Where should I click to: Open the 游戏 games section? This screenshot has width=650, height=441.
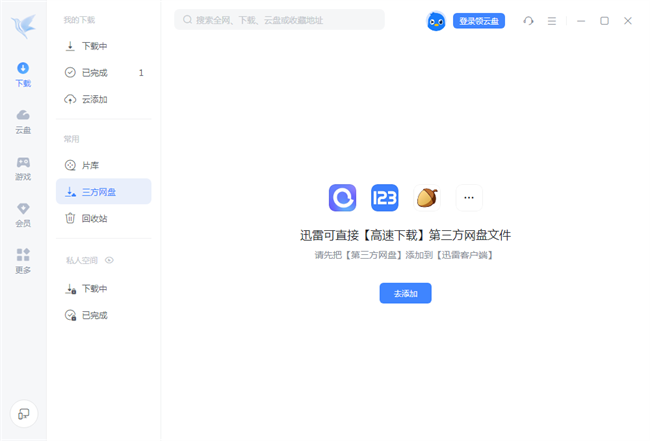pos(23,168)
